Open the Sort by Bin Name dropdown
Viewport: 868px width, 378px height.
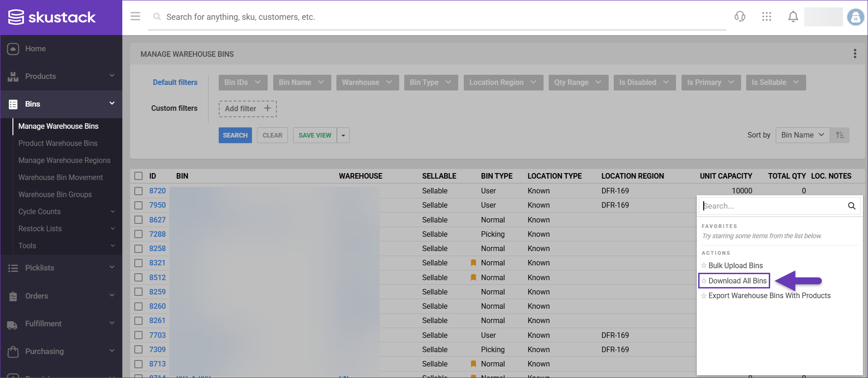point(802,135)
